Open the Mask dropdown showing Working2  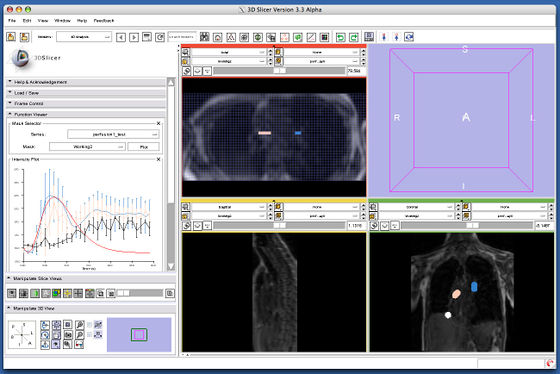point(87,147)
